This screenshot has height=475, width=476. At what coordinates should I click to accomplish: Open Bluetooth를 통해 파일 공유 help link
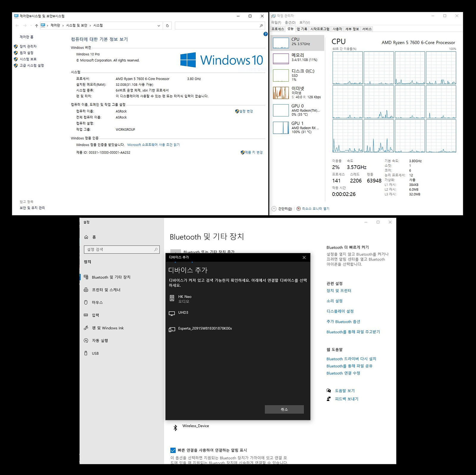pos(350,366)
